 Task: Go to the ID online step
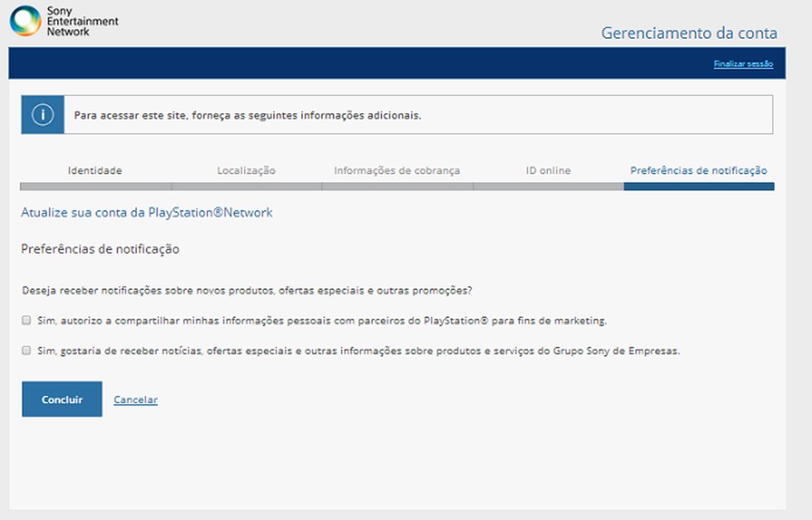click(548, 170)
